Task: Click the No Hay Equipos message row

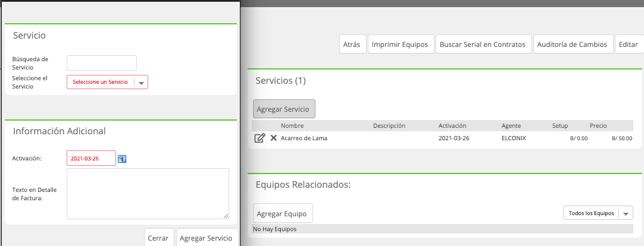Action: (443, 229)
